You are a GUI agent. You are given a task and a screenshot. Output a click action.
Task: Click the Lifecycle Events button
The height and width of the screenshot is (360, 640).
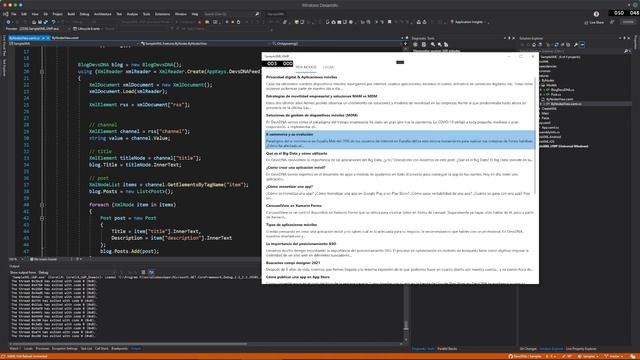click(x=87, y=29)
